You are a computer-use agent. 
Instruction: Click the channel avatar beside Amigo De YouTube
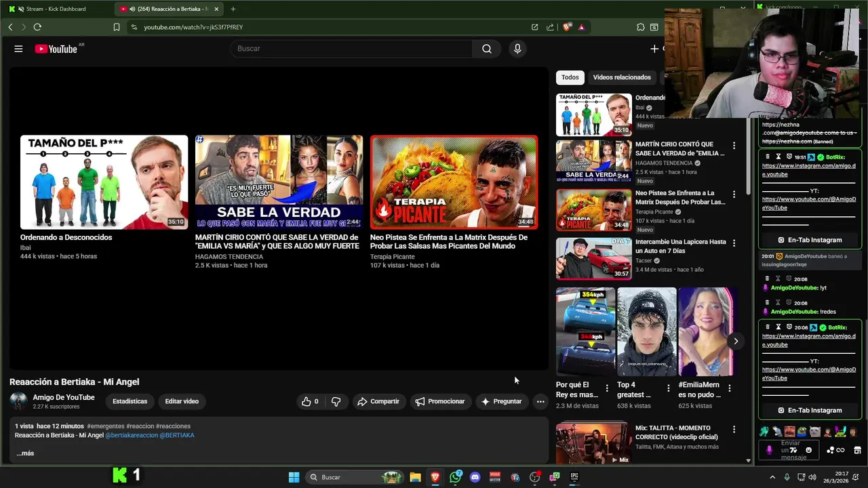click(18, 401)
